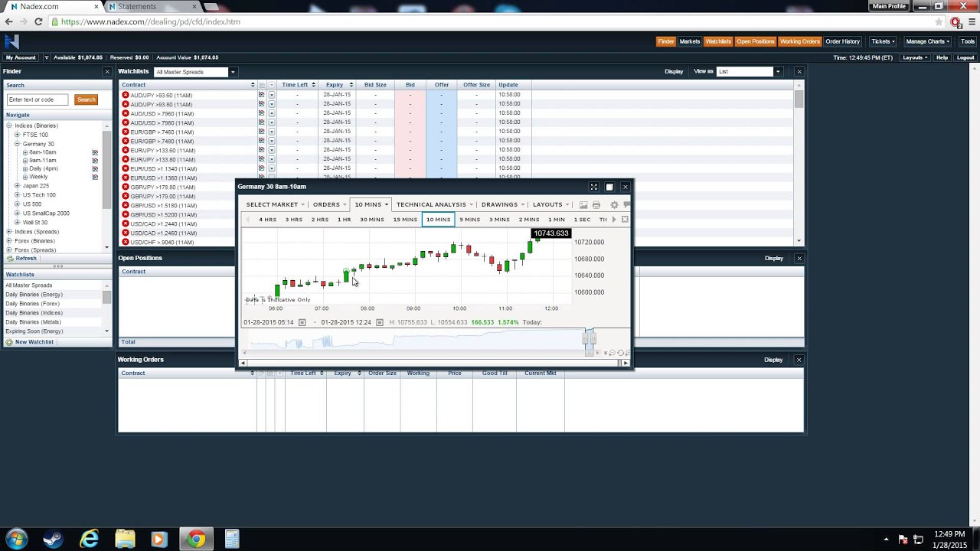Shift timeframe list right with arrow
The image size is (980, 551).
coord(613,220)
